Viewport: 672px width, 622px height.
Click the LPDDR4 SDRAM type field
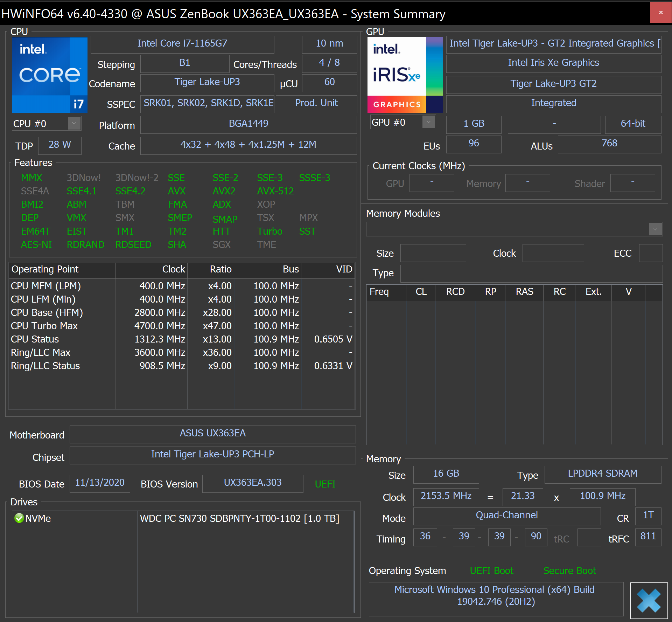[x=603, y=474]
